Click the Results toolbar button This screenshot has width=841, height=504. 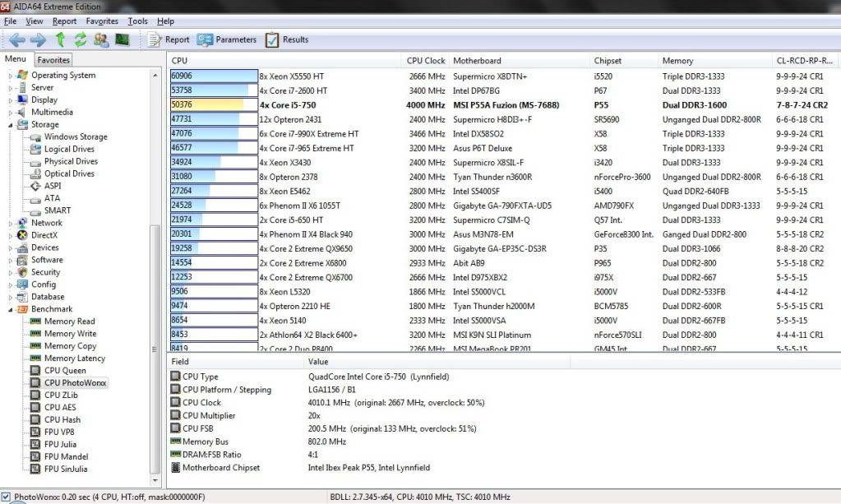click(x=287, y=39)
